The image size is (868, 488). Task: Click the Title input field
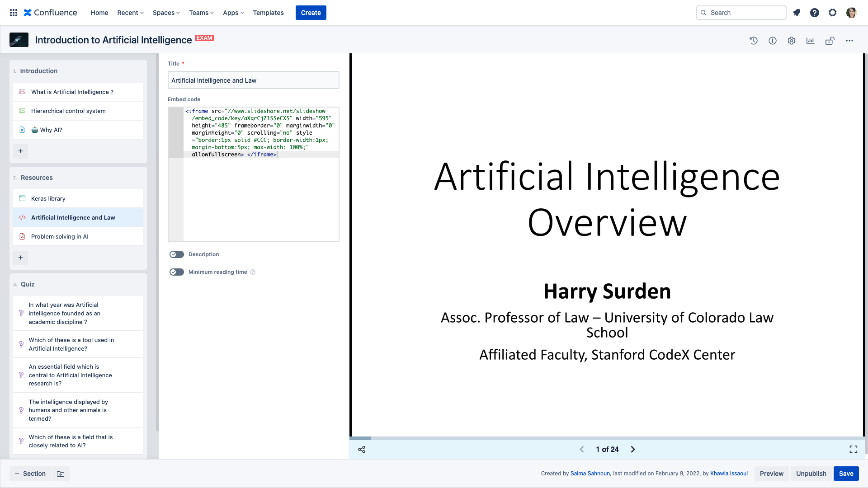[x=253, y=80]
